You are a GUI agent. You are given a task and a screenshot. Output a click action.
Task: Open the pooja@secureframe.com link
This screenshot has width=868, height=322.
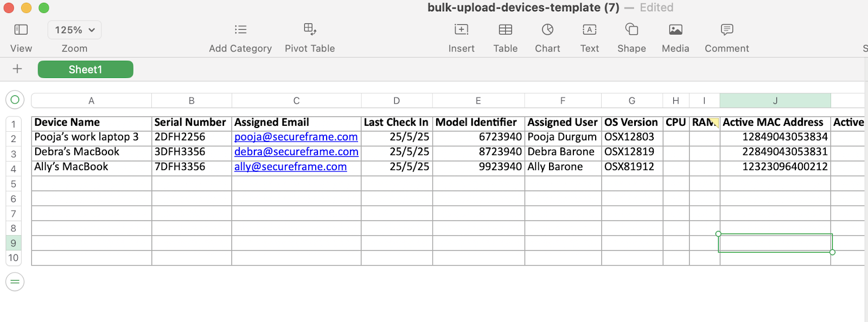(x=296, y=137)
